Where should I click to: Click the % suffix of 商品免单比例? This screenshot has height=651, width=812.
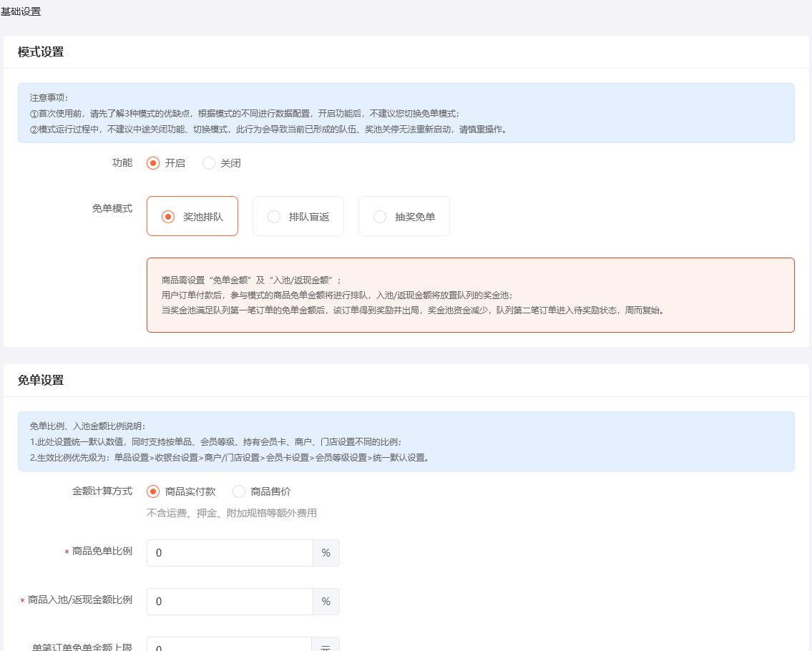(x=326, y=552)
